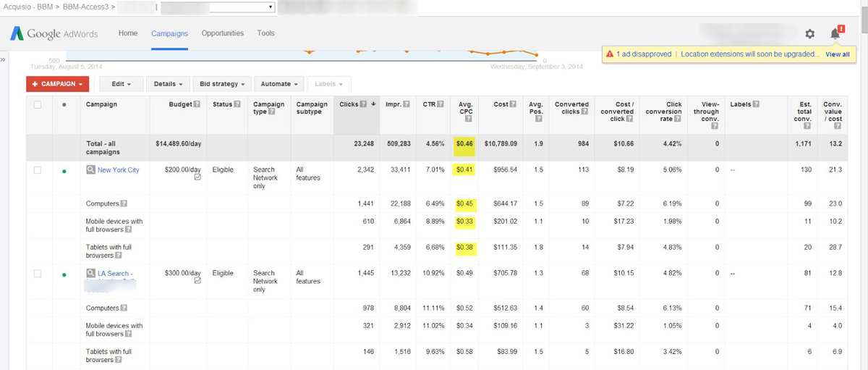Click View all in the notification bar
Viewport: 868px width, 370px height.
coord(837,54)
